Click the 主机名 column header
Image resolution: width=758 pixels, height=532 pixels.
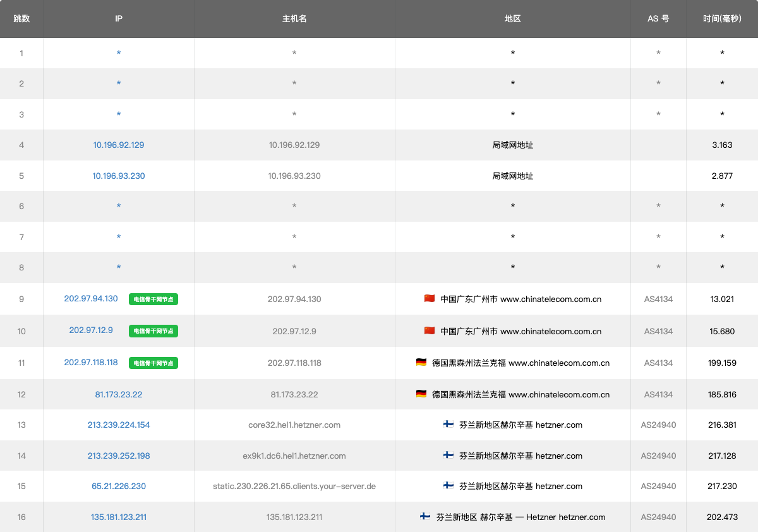[x=294, y=19]
